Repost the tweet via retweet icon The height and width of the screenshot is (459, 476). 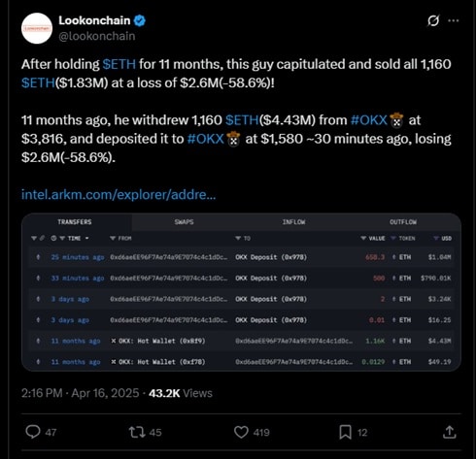(137, 432)
